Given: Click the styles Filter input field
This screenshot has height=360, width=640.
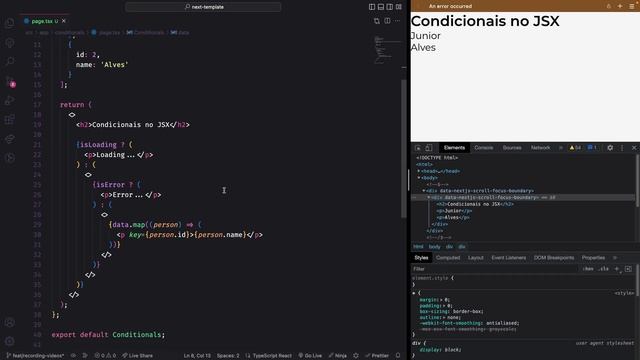Looking at the screenshot, I should pyautogui.click(x=494, y=269).
